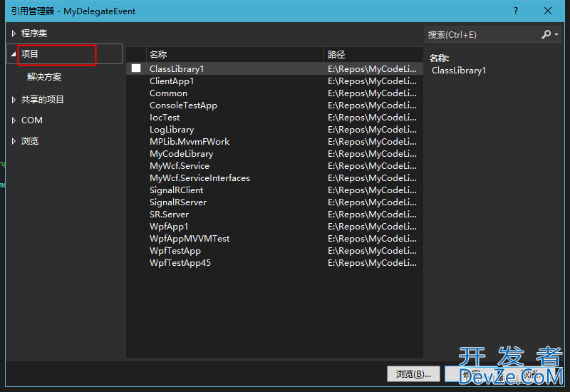Expand the 共享的项目 section

[x=14, y=100]
